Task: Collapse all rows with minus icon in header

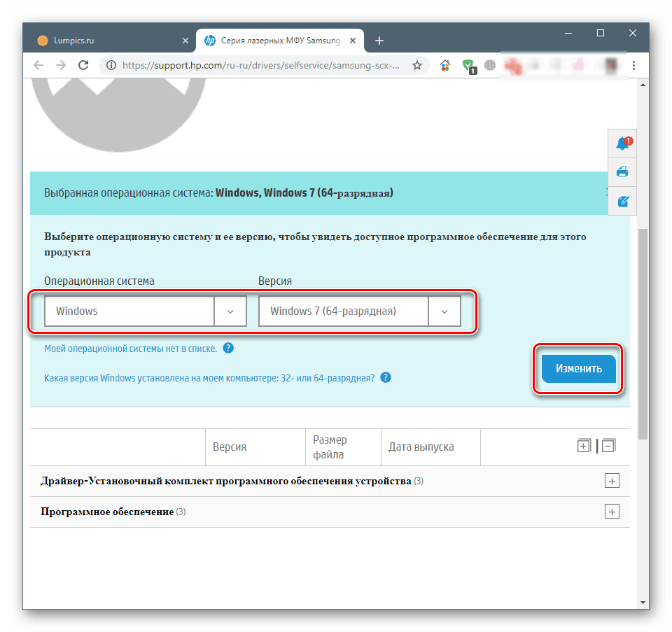Action: pos(608,446)
